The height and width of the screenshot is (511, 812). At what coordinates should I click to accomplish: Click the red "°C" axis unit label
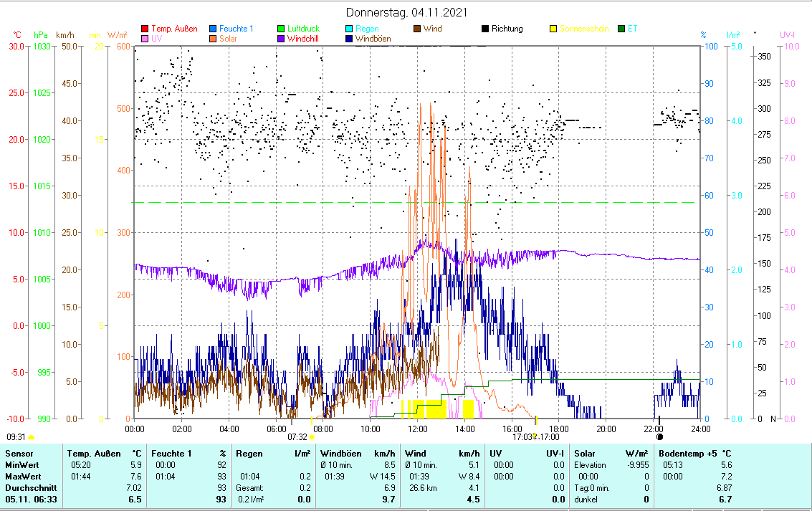pos(17,35)
